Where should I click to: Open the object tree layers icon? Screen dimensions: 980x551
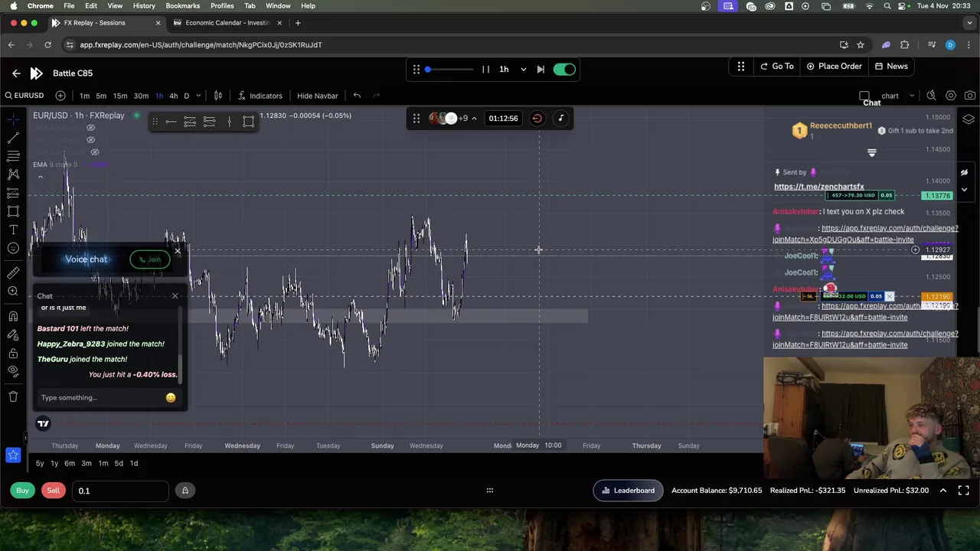click(x=969, y=120)
